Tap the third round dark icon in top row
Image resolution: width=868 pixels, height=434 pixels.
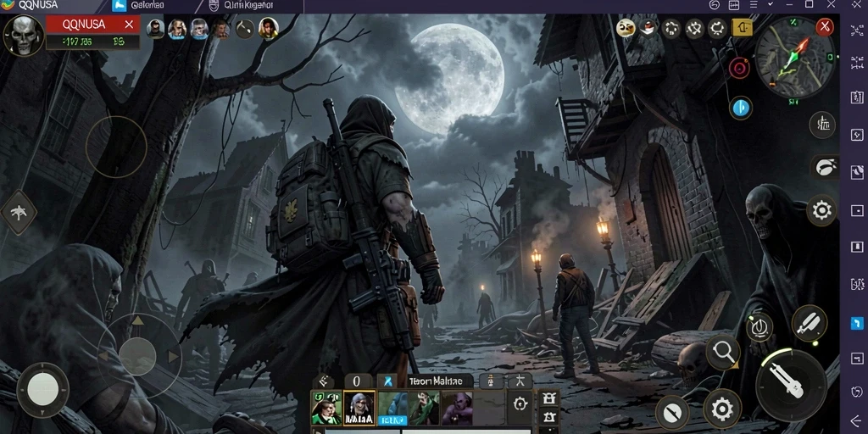[x=671, y=28]
